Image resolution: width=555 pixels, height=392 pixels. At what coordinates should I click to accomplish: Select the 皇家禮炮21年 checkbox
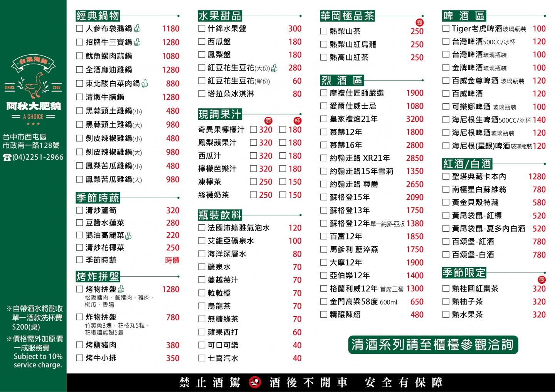(324, 119)
